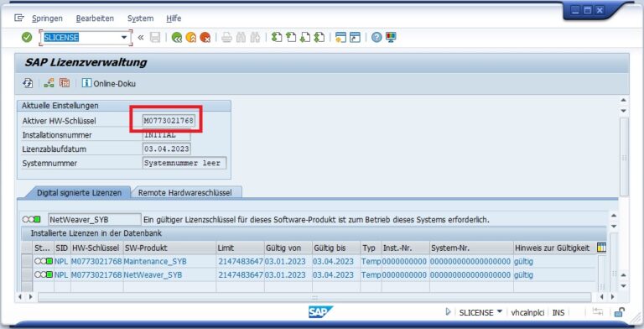This screenshot has height=329, width=644.
Task: Click the System-Nr. column header
Action: (471, 248)
